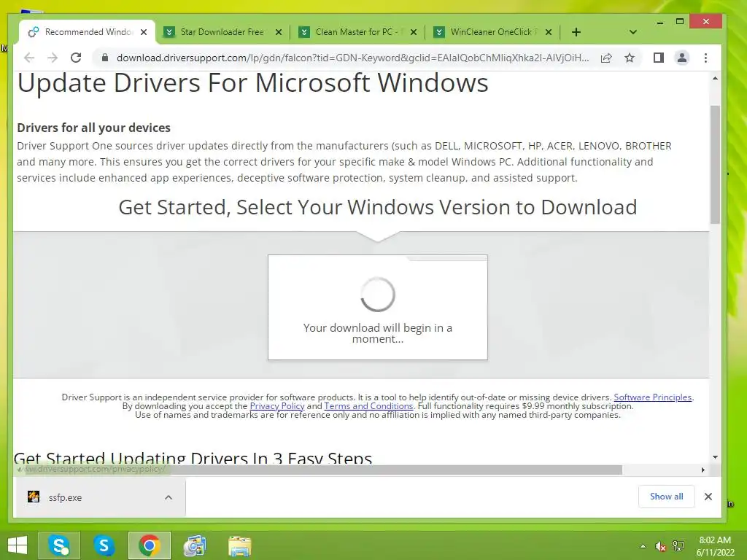The height and width of the screenshot is (560, 747).
Task: Click the Chrome taskbar icon
Action: (149, 545)
